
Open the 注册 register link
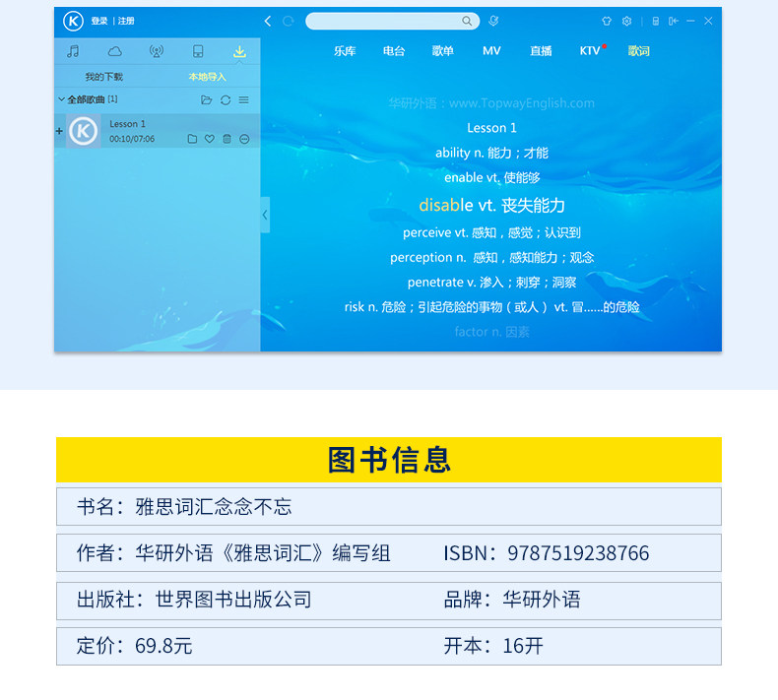point(126,21)
